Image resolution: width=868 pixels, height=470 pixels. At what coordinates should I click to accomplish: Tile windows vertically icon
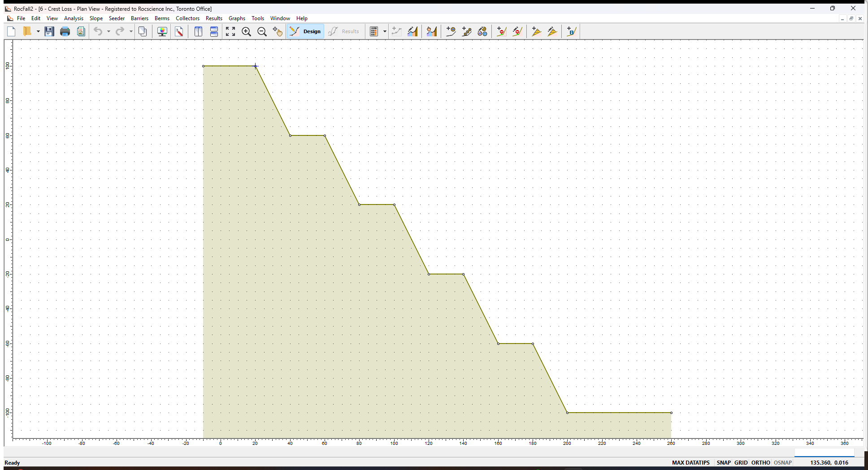point(198,31)
